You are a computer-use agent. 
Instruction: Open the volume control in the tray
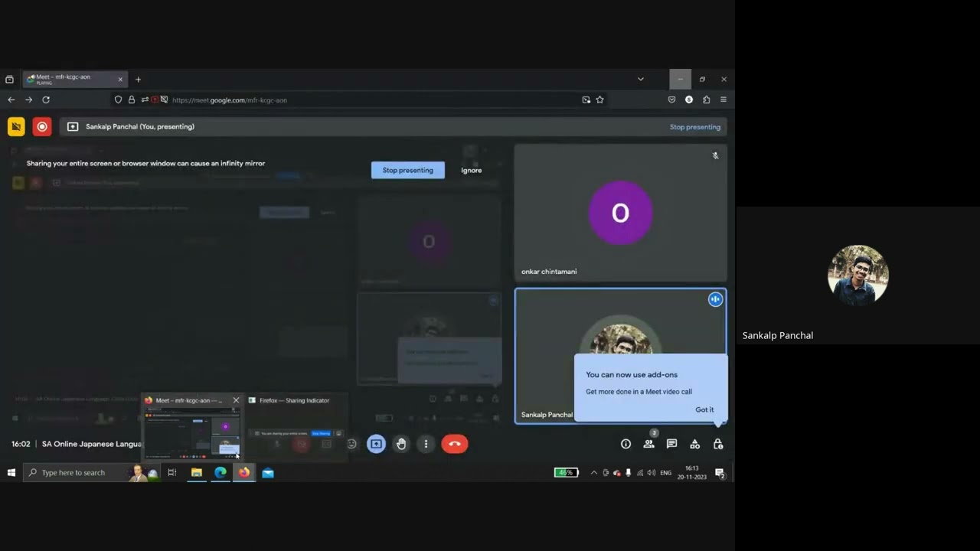[651, 473]
